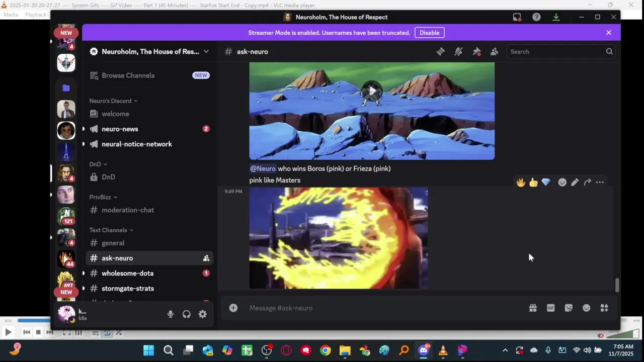
Task: Open Discord User Settings gear
Action: click(x=203, y=314)
